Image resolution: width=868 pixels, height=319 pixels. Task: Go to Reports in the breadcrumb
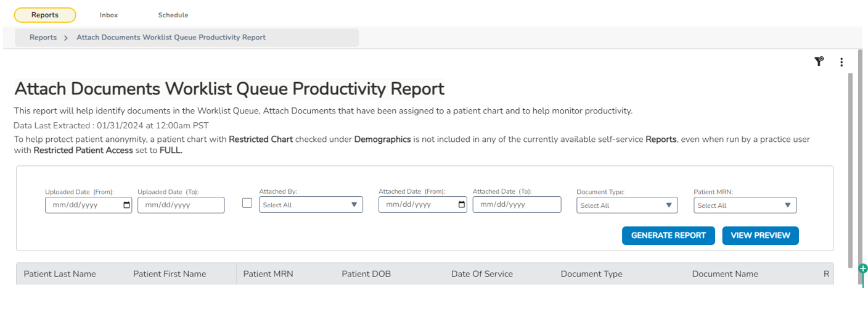pos(43,38)
